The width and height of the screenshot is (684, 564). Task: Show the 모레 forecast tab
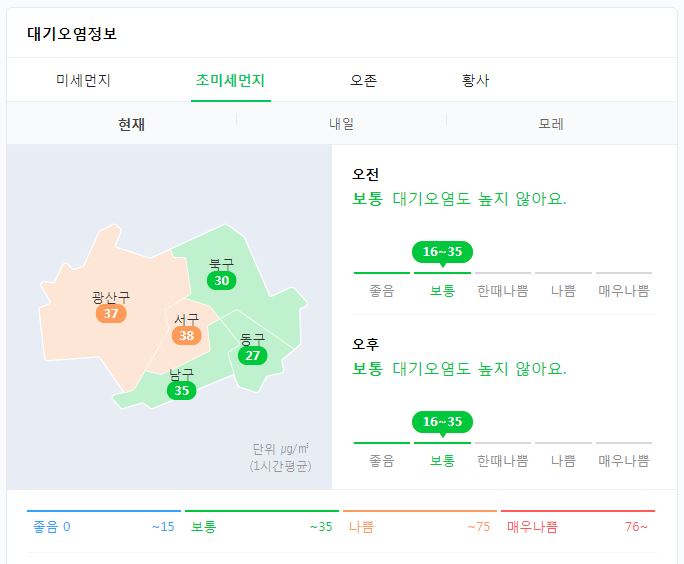pyautogui.click(x=551, y=124)
